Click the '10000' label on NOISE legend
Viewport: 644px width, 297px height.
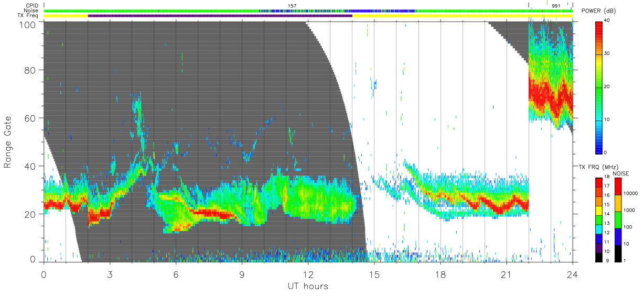click(x=631, y=193)
